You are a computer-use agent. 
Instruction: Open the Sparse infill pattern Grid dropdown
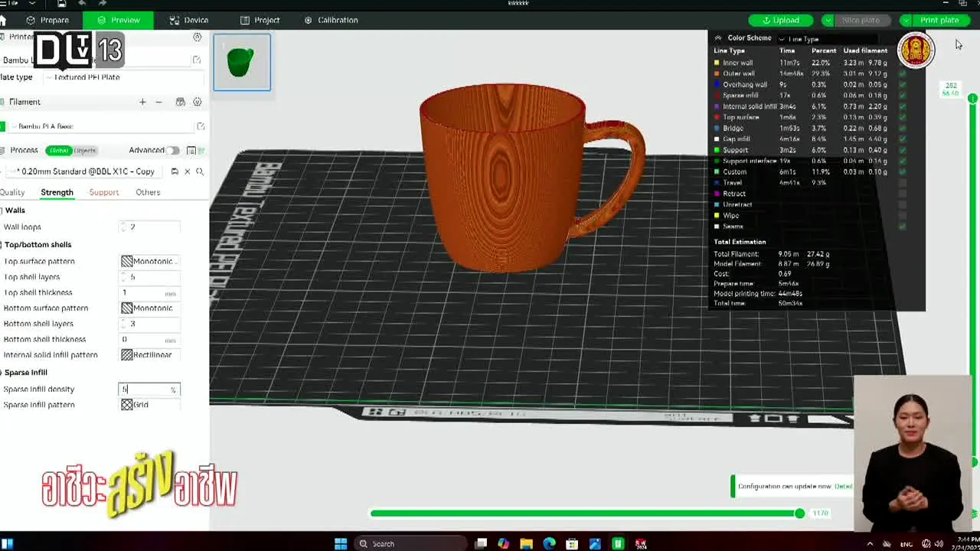coord(150,405)
